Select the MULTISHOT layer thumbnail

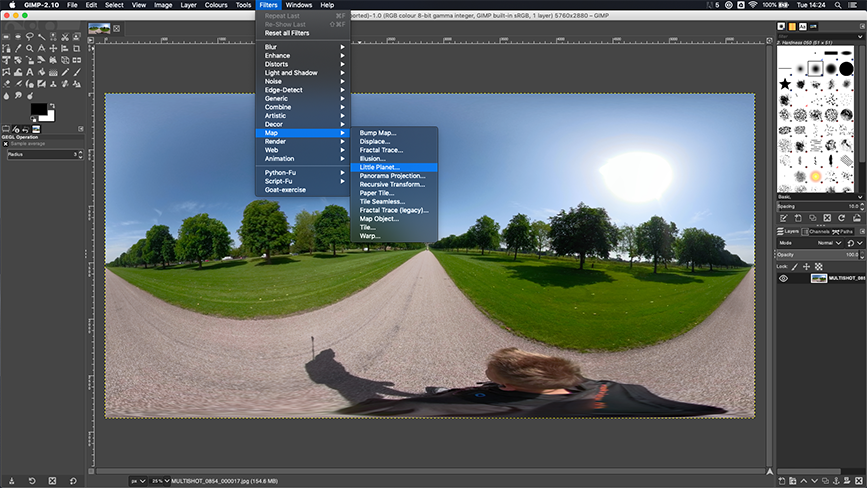coord(819,278)
